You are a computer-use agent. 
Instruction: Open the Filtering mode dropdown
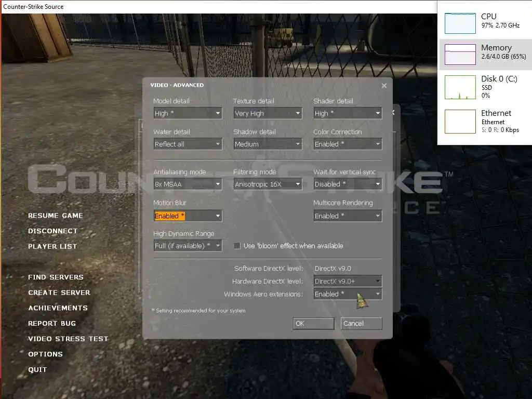(268, 184)
